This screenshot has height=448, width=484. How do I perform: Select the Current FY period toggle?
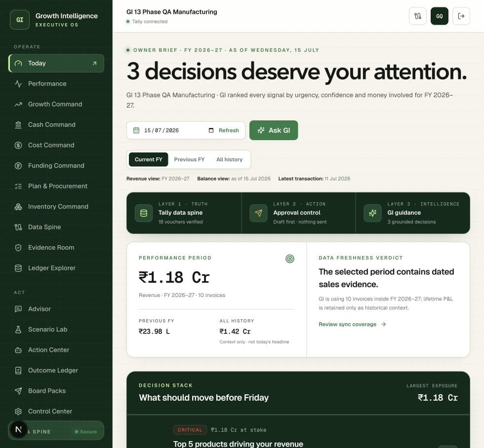[149, 159]
